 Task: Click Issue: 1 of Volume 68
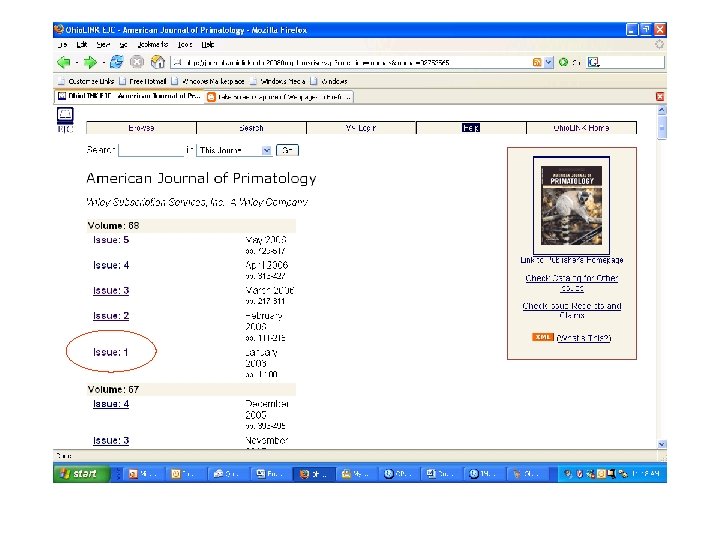click(111, 352)
